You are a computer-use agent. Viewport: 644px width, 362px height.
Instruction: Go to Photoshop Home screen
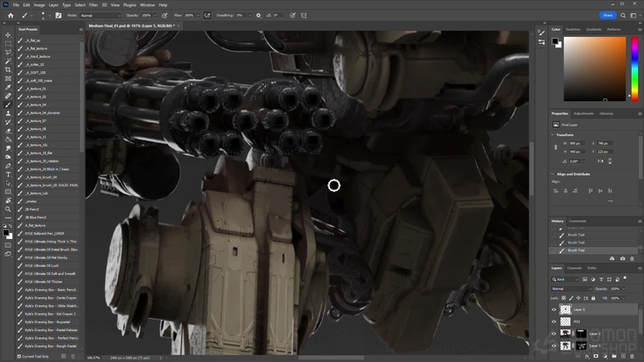point(11,16)
